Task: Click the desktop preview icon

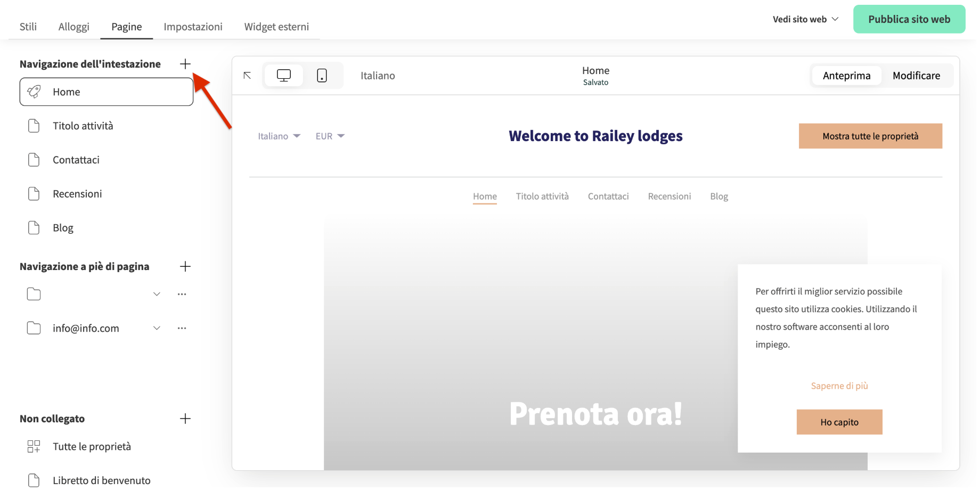Action: (x=283, y=75)
